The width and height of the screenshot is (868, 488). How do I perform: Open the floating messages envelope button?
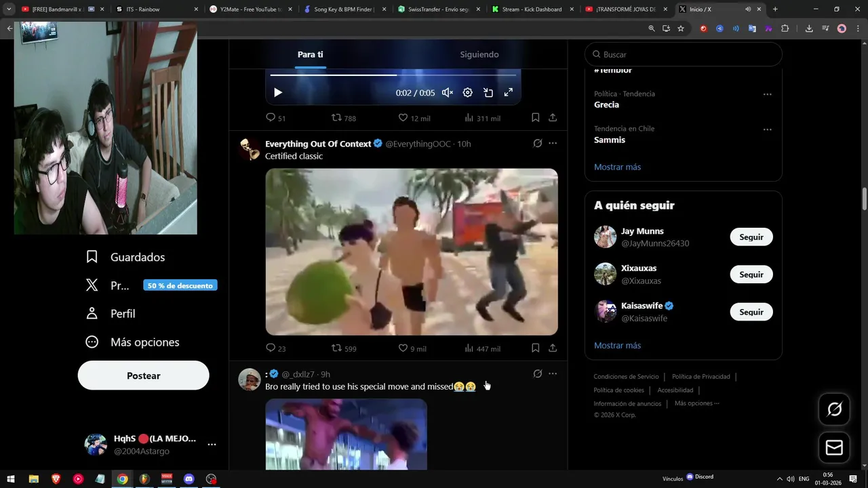coord(835,448)
